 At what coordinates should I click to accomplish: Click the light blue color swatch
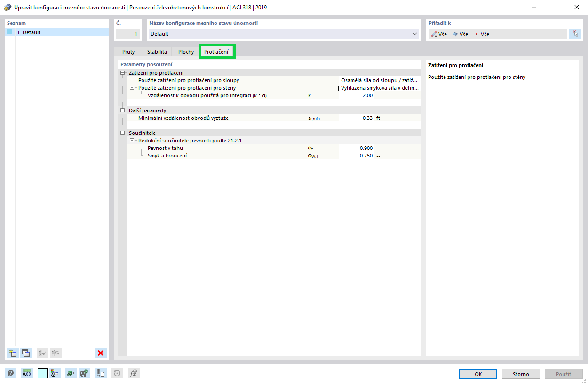pos(41,373)
